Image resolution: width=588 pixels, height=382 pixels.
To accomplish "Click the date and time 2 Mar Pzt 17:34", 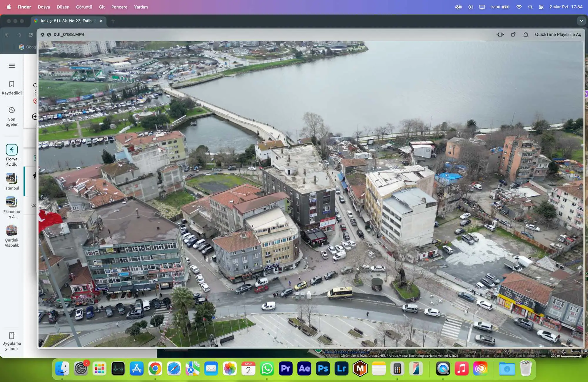I will click(x=566, y=7).
